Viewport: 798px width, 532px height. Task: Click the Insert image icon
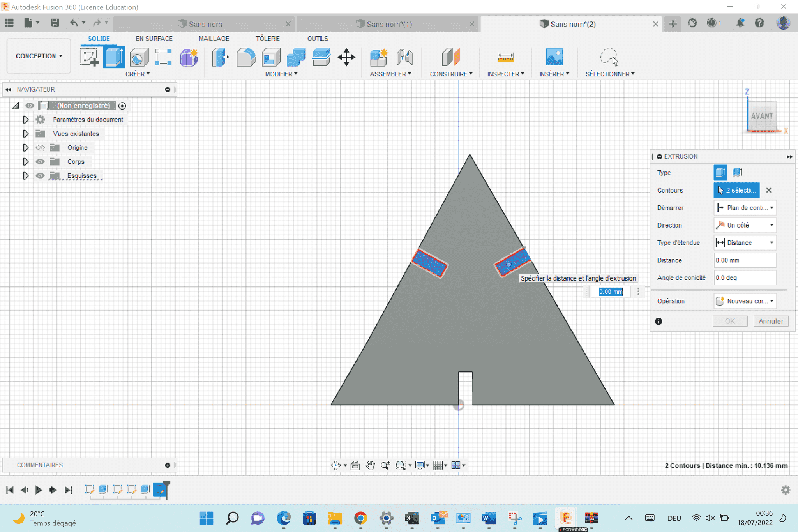point(554,57)
